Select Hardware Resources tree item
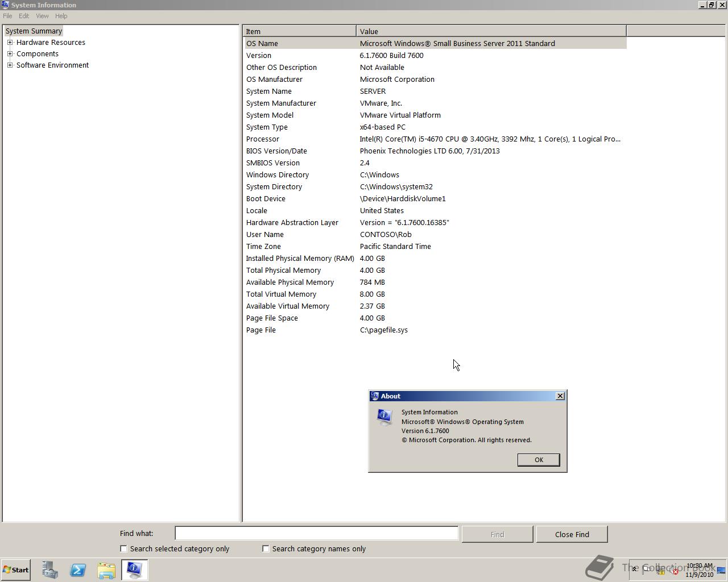 [51, 42]
